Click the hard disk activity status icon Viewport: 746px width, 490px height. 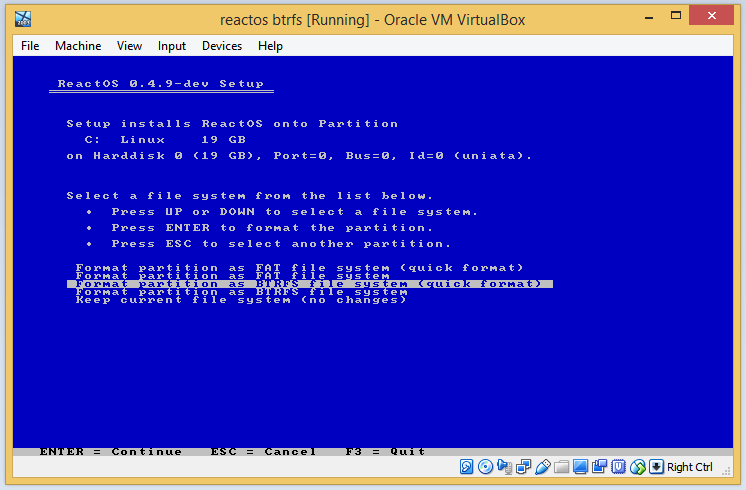point(466,467)
